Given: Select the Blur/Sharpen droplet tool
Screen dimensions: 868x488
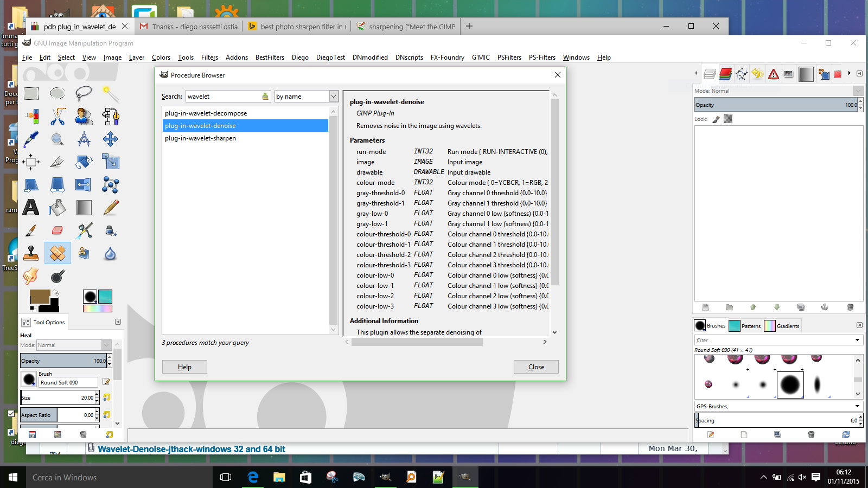Looking at the screenshot, I should pos(110,253).
